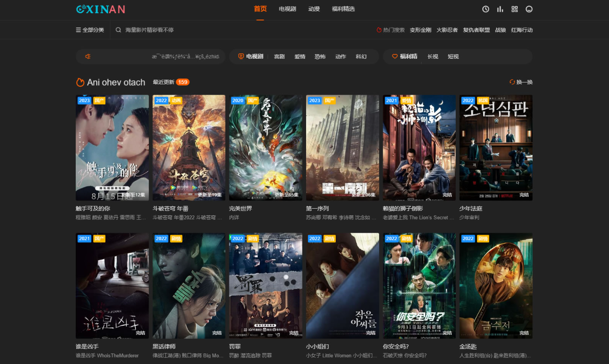Open the 黑话律师 poster
This screenshot has width=609, height=364.
pos(189,286)
